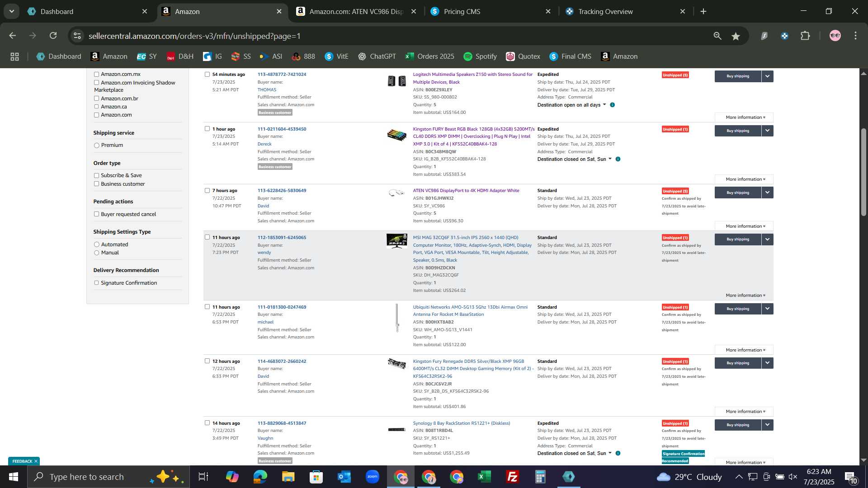Select the Manual shipping settings radio
868x488 pixels.
tap(96, 253)
